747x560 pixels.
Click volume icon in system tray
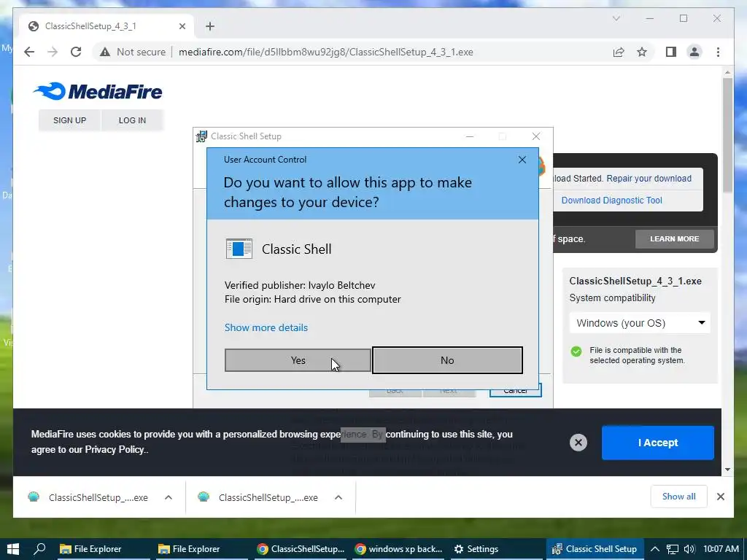coord(689,549)
